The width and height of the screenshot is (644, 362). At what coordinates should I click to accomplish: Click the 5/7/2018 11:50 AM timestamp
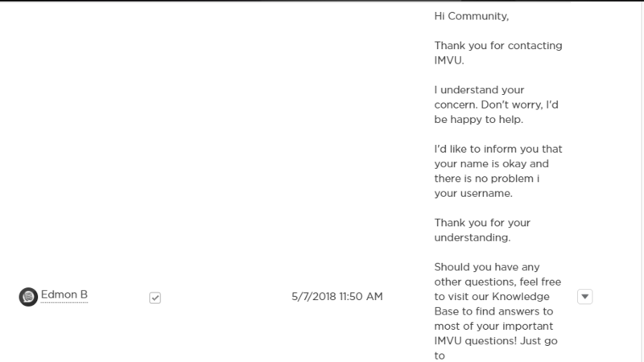click(336, 296)
